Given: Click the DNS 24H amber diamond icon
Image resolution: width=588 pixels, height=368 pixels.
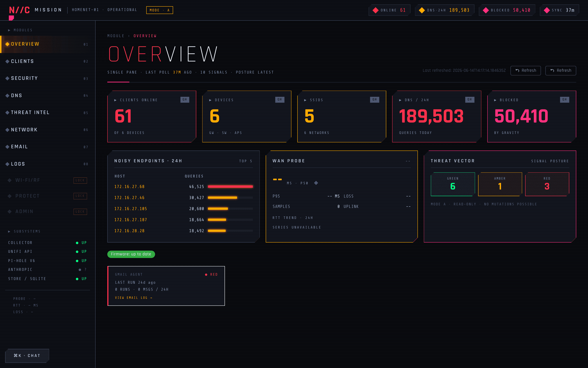Looking at the screenshot, I should pyautogui.click(x=422, y=10).
